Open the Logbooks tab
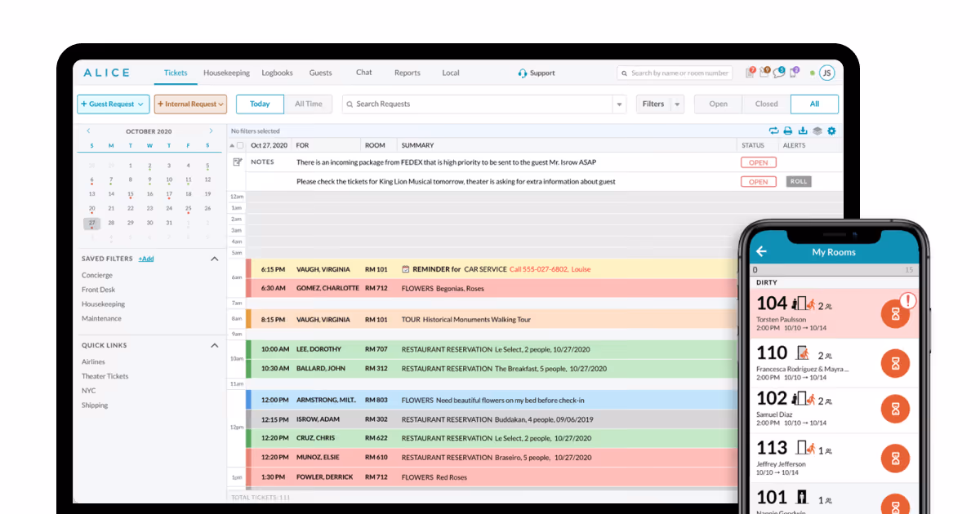Image resolution: width=980 pixels, height=514 pixels. pos(277,73)
